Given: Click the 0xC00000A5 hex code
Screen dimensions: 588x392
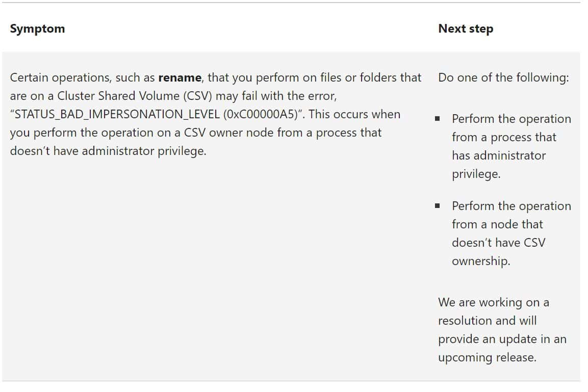Looking at the screenshot, I should pos(260,114).
